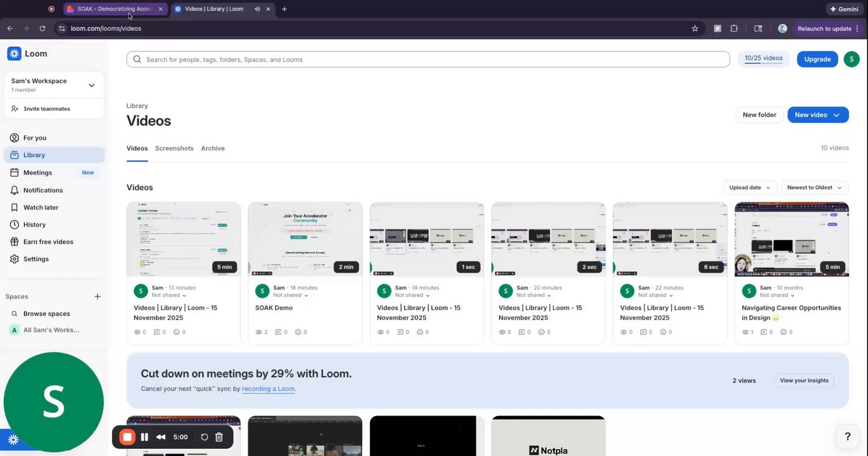Screen dimensions: 868x456
Task: Click SOAK Demo video title
Action: (x=274, y=308)
